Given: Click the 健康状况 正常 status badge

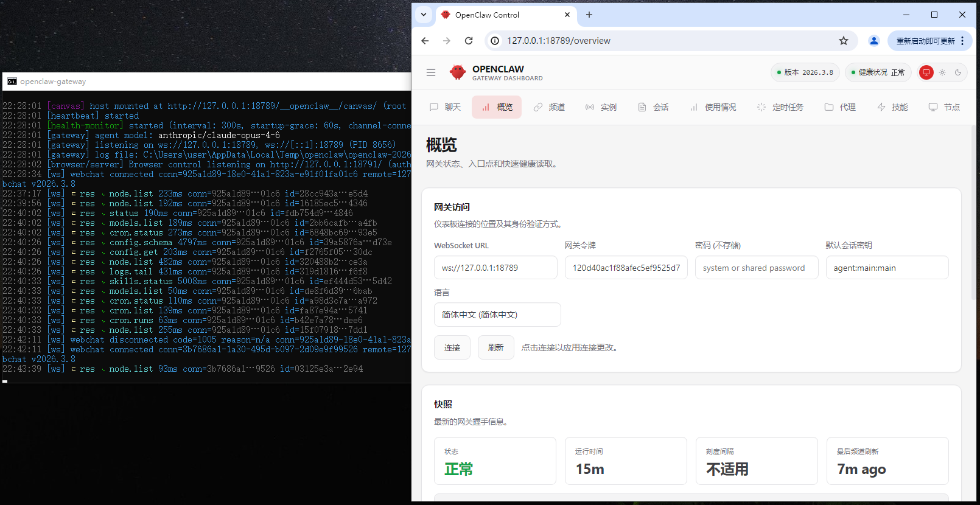Looking at the screenshot, I should click(878, 72).
